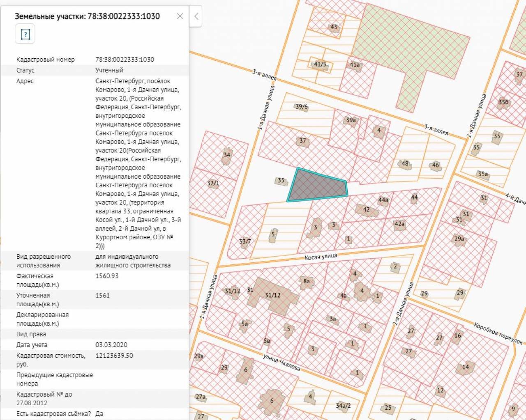Screen dimensions: 526x420
Task: Click the Коробков переулок street label
Action: click(498, 333)
